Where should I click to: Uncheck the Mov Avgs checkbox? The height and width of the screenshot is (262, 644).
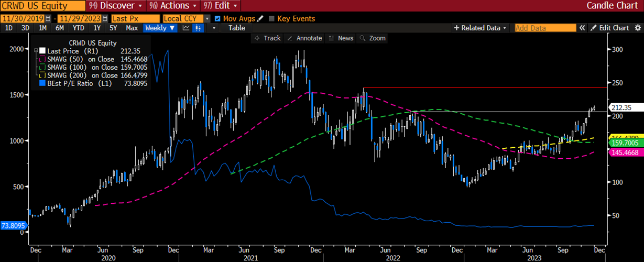[217, 18]
